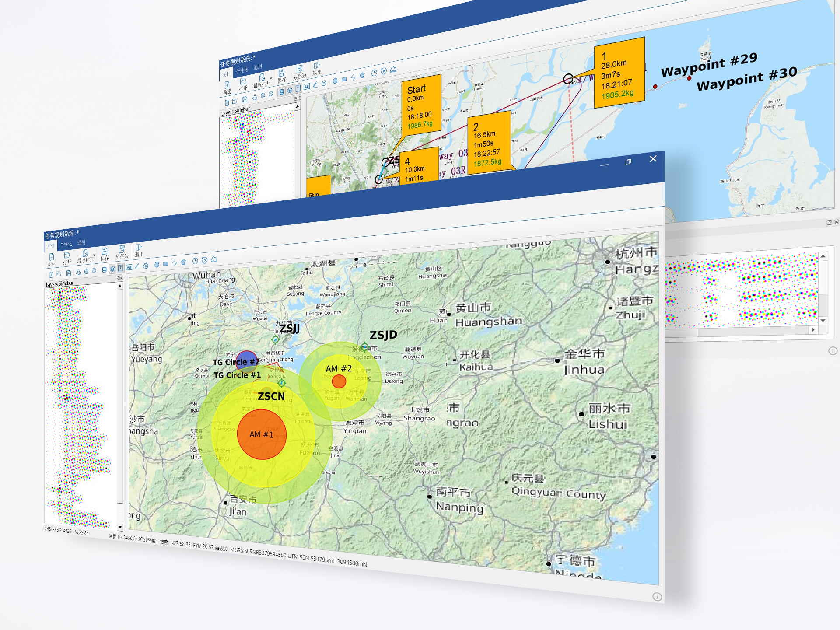Toggle the T text-label button in front window
Image resolution: width=840 pixels, height=630 pixels.
(120, 268)
